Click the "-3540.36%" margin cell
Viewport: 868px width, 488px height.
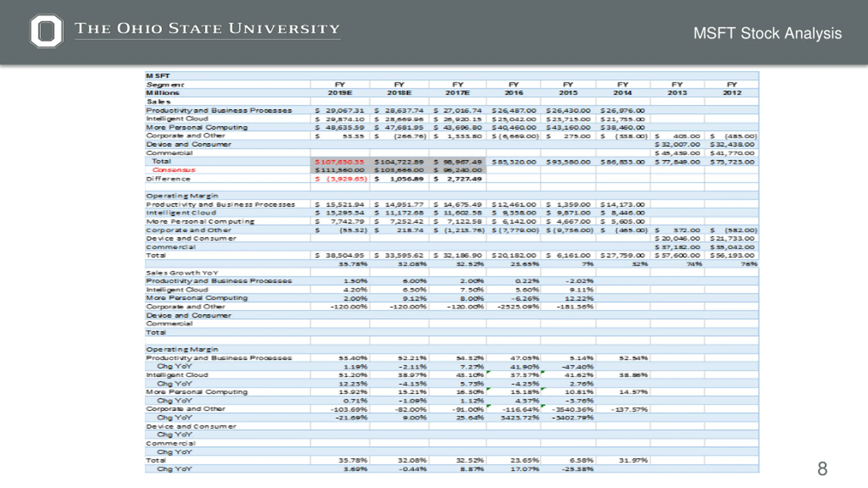[573, 409]
